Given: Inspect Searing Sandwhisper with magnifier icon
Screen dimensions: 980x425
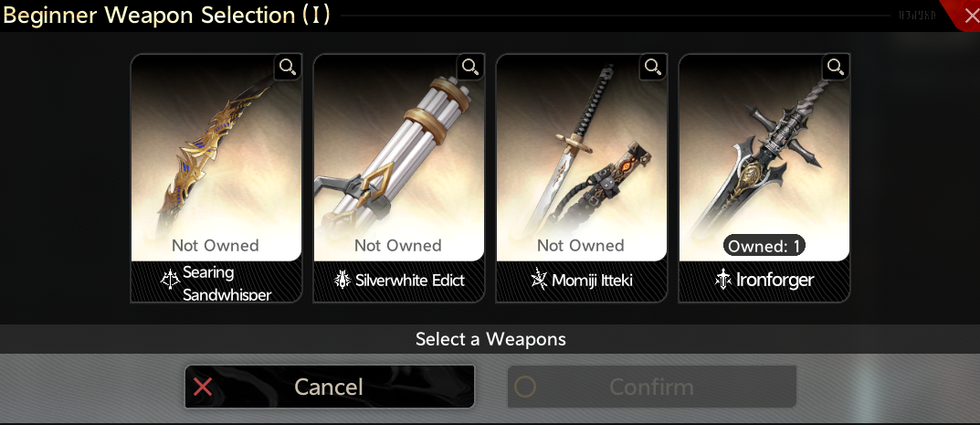Looking at the screenshot, I should click(288, 68).
